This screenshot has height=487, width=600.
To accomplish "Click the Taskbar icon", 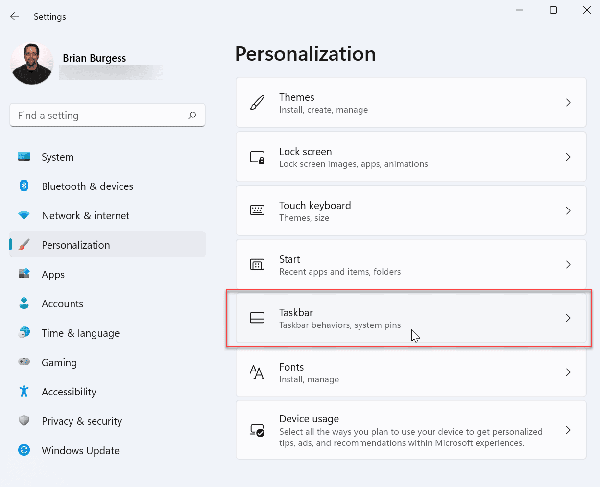I will 257,318.
